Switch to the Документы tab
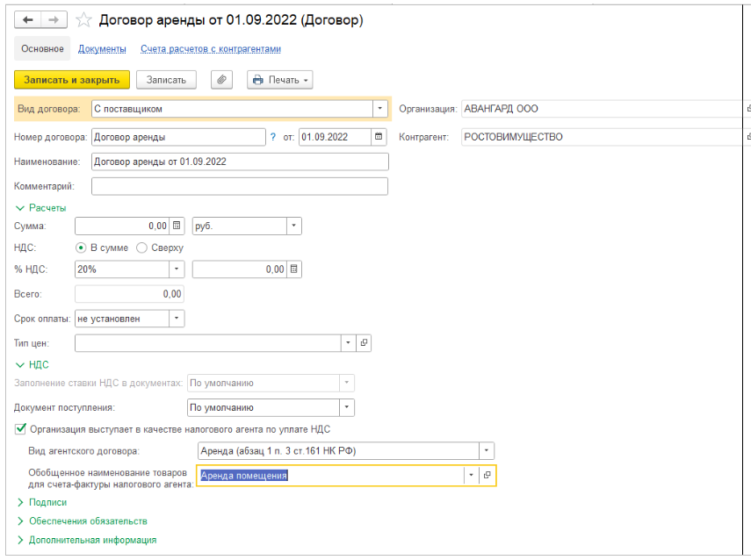Image resolution: width=751 pixels, height=560 pixels. [x=102, y=49]
